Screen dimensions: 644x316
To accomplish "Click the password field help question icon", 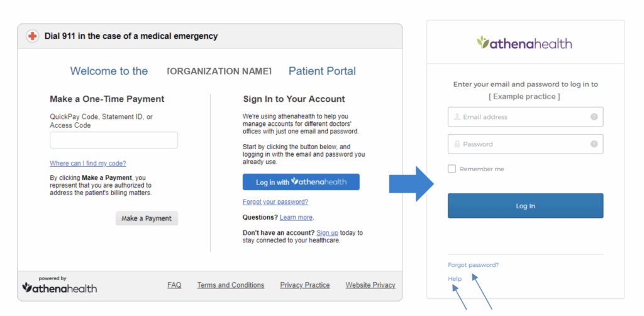I will (594, 144).
